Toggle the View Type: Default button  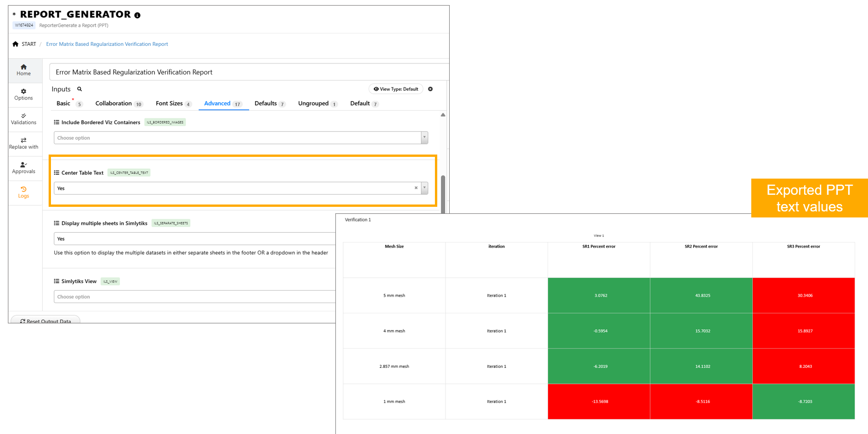click(x=396, y=89)
